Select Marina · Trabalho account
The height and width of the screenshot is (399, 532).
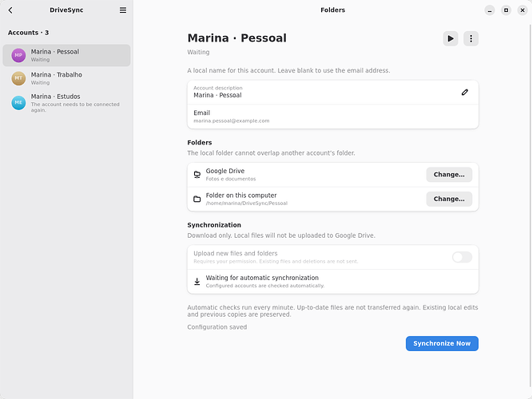click(x=66, y=78)
